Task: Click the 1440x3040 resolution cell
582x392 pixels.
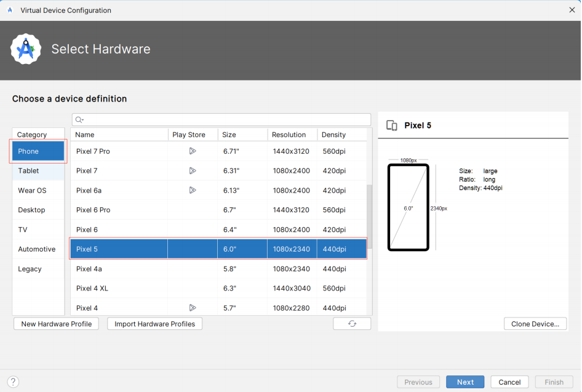Action: 292,289
